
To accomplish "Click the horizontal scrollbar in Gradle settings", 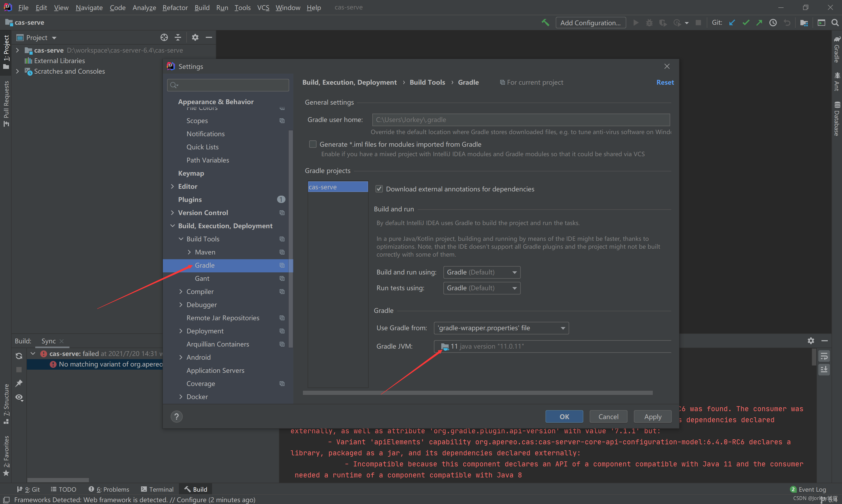I will tap(477, 393).
